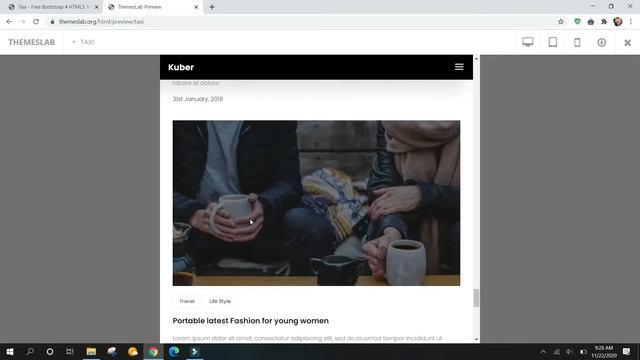Reload the current page

[x=36, y=22]
